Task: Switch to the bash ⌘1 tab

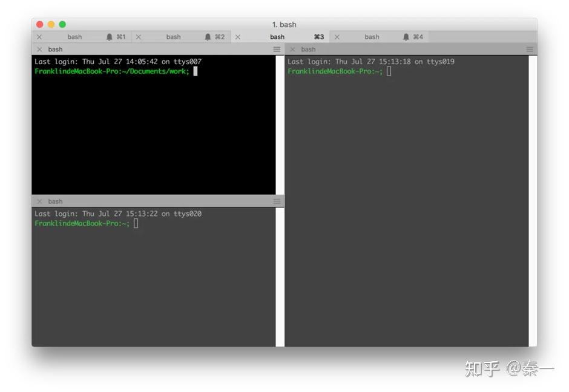Action: [x=74, y=36]
